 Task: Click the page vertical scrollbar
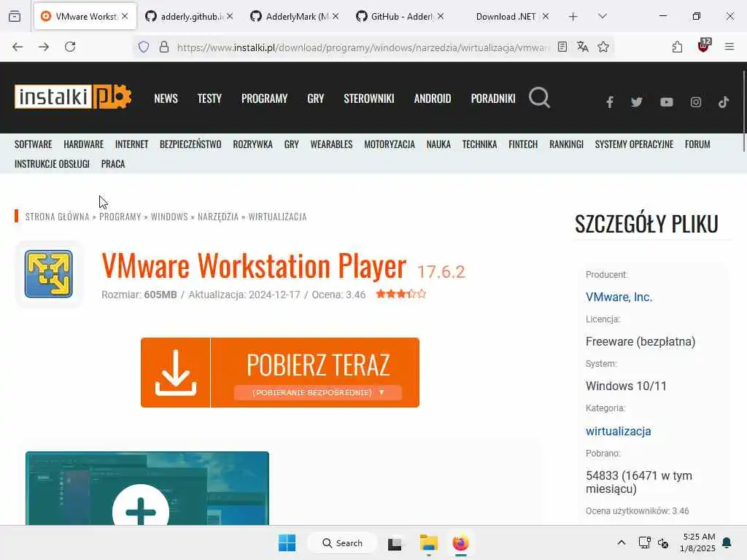[743, 111]
